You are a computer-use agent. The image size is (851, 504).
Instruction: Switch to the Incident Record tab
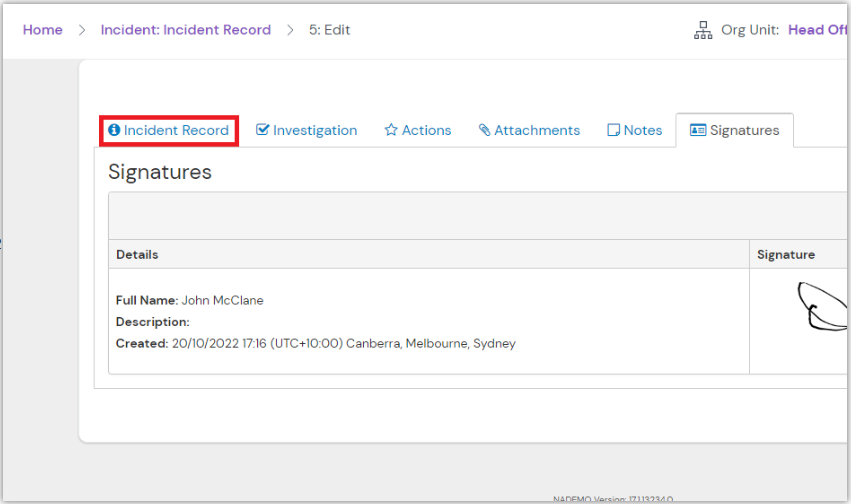(x=176, y=130)
